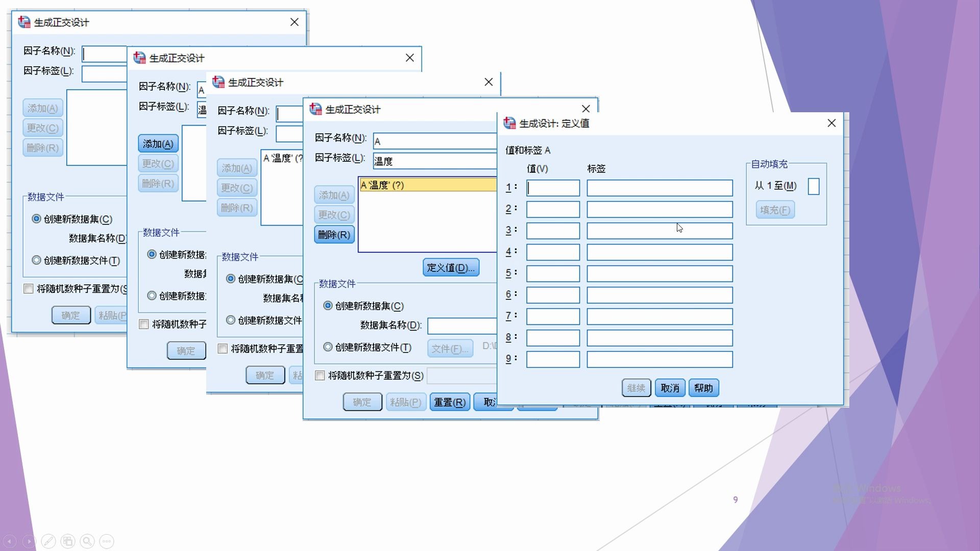
Task: Close the 生成设计: 定义值 dialog
Action: (831, 123)
